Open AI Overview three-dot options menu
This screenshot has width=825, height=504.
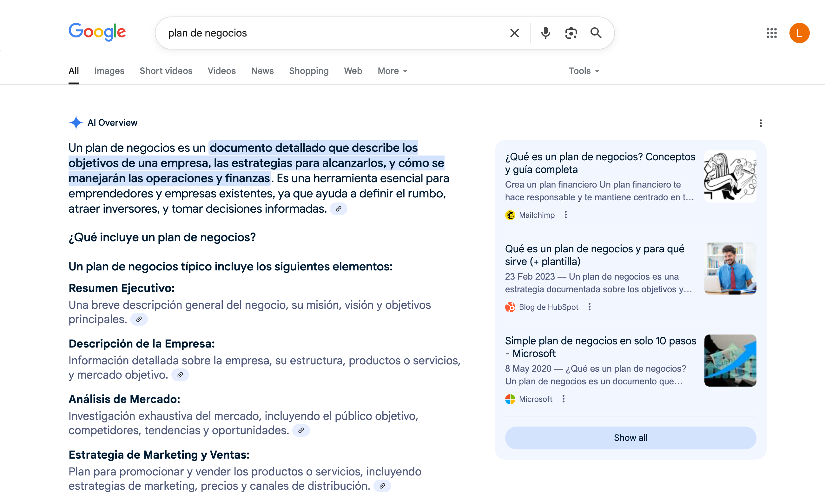[761, 123]
